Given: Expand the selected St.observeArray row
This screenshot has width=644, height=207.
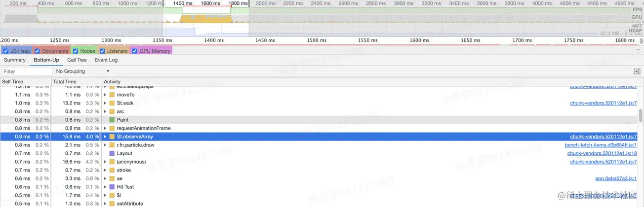Looking at the screenshot, I should [105, 137].
